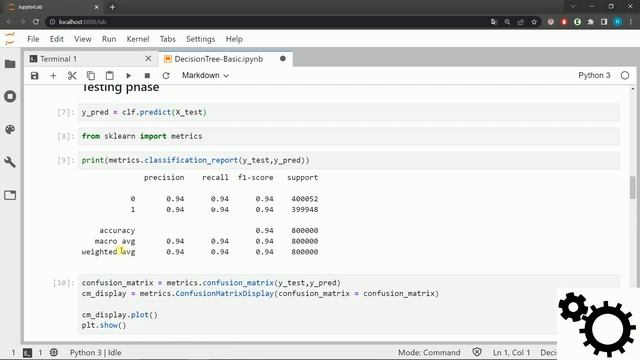Screen dimensions: 640x360
Task: Click Ln 1, Col 1 in status bar
Action: point(511,353)
